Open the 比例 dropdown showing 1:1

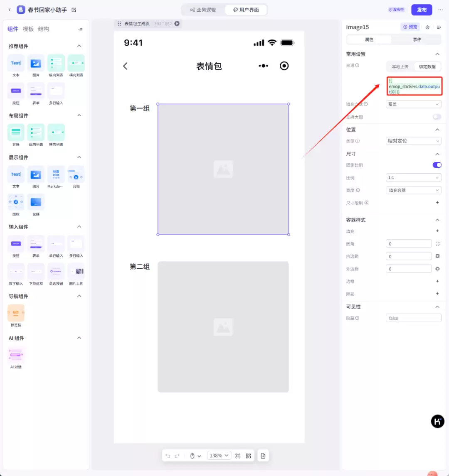413,177
